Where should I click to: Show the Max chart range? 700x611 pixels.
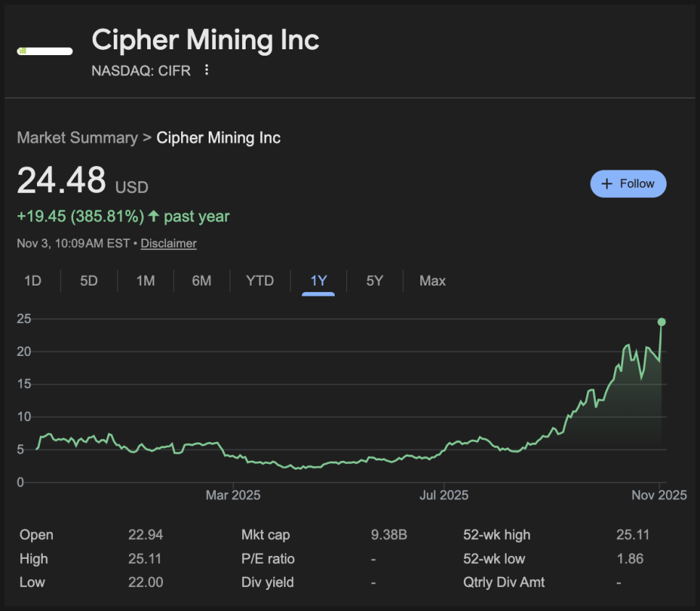pos(432,280)
